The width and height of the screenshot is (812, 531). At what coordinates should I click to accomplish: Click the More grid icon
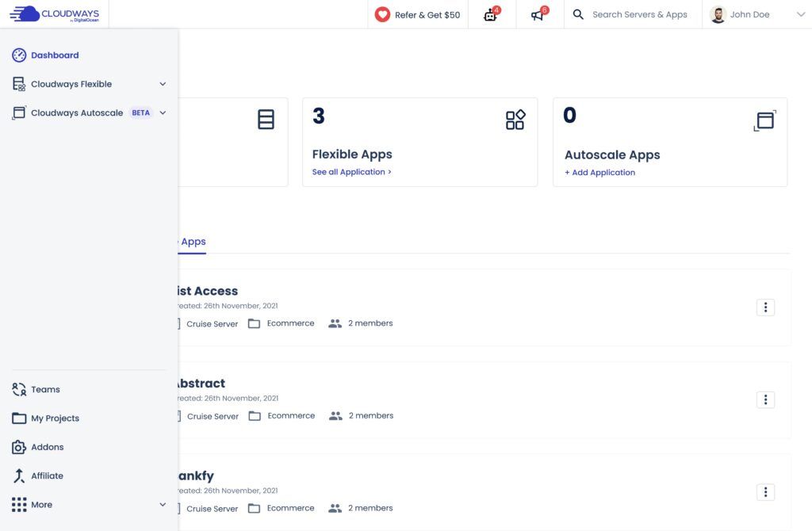[19, 505]
